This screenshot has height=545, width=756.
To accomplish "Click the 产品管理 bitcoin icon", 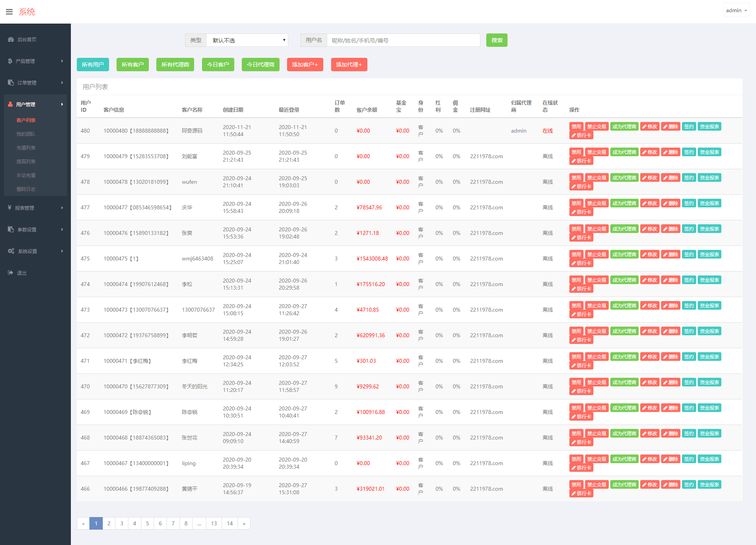I will coord(10,61).
